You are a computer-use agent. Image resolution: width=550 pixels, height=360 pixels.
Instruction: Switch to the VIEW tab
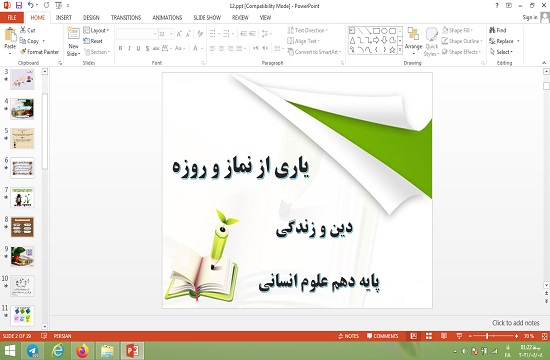point(265,17)
